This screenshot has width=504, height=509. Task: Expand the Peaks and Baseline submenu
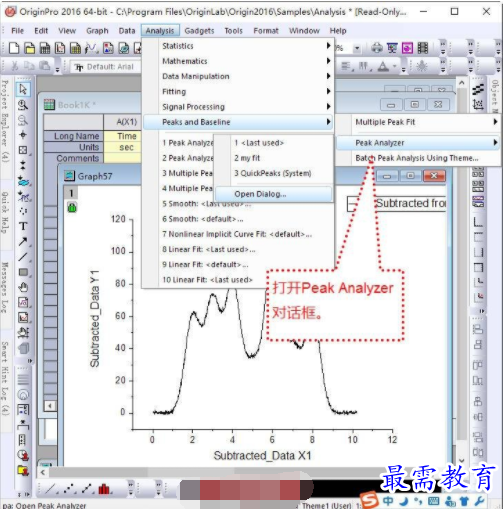pos(237,122)
